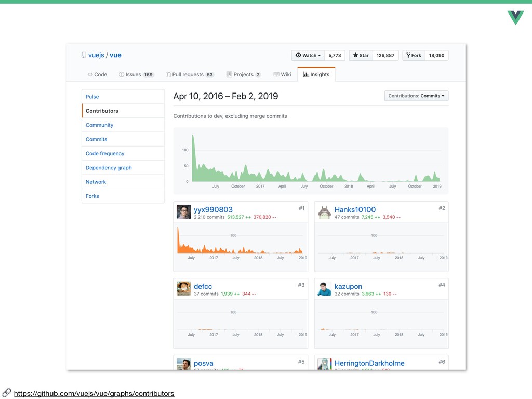This screenshot has height=399, width=532.
Task: Open yyx990803's profile link
Action: 213,210
